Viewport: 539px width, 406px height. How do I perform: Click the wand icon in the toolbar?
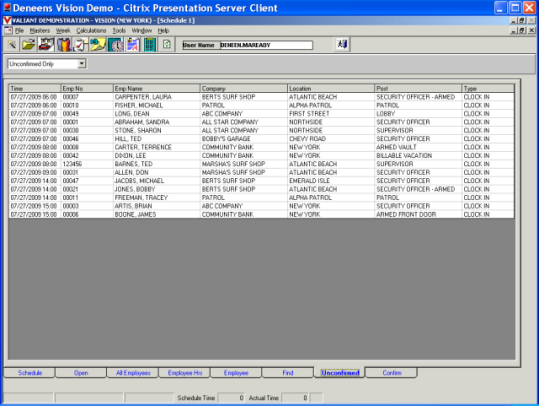(x=12, y=45)
